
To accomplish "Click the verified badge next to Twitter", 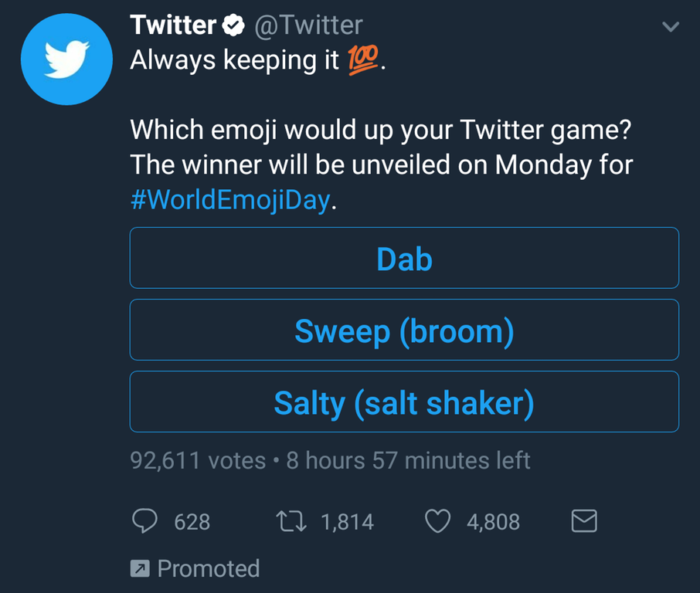I will [233, 26].
